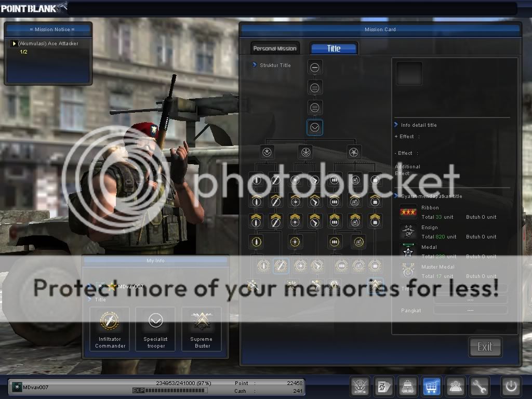
Task: Select the single-chevron magazines title icon
Action: pyautogui.click(x=335, y=201)
